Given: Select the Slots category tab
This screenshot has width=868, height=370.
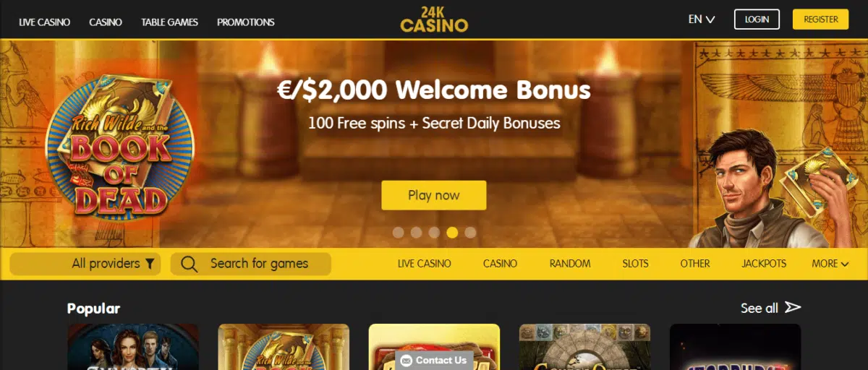Looking at the screenshot, I should tap(635, 264).
